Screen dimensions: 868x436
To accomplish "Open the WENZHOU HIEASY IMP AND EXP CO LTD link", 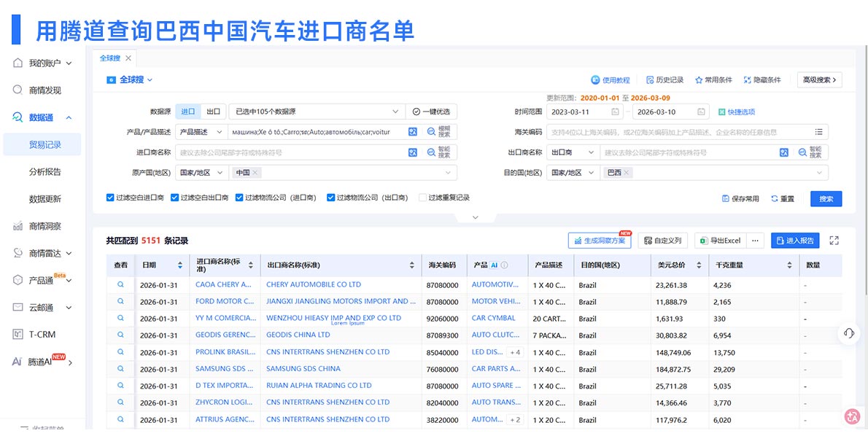I will tap(339, 317).
